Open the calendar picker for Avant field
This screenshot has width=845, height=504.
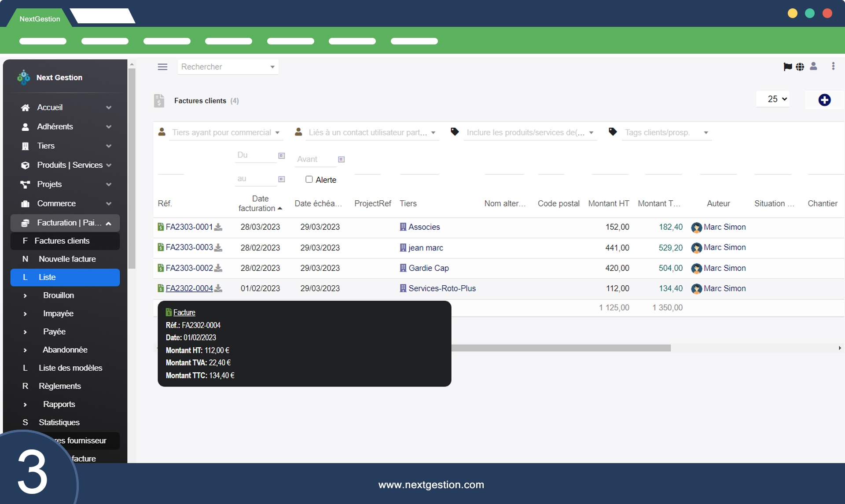[x=341, y=159]
